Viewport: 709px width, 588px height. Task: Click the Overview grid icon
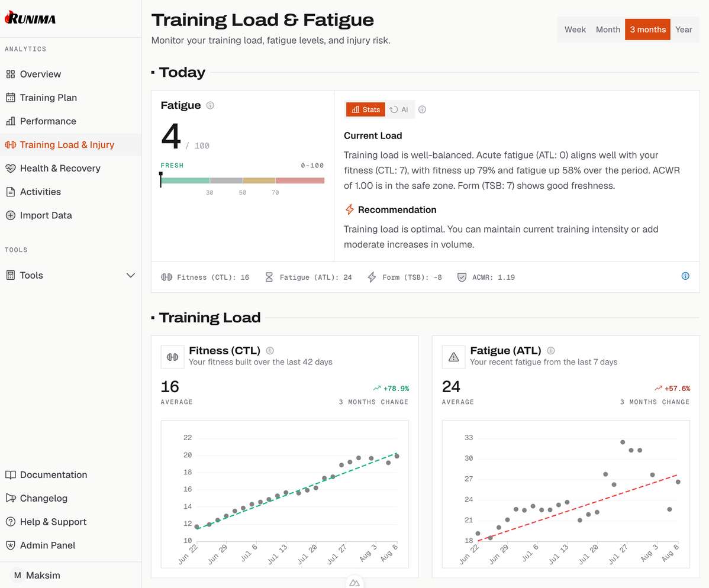click(x=11, y=74)
